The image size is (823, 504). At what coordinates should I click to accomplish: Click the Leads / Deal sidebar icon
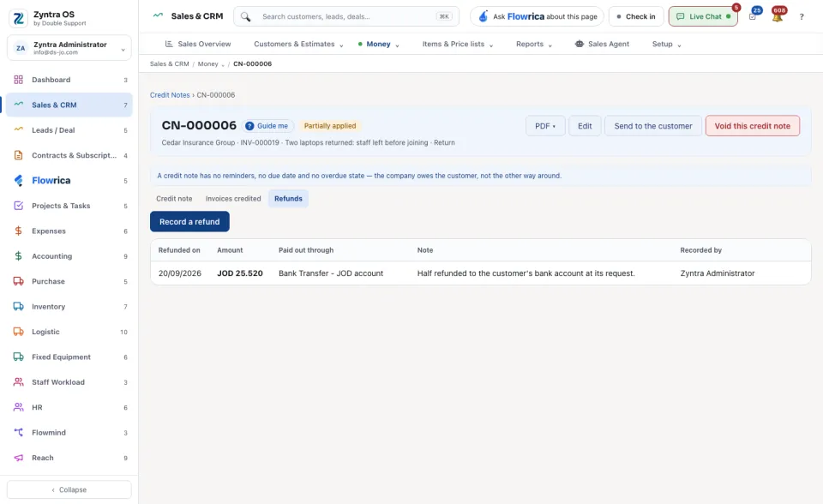tap(18, 129)
